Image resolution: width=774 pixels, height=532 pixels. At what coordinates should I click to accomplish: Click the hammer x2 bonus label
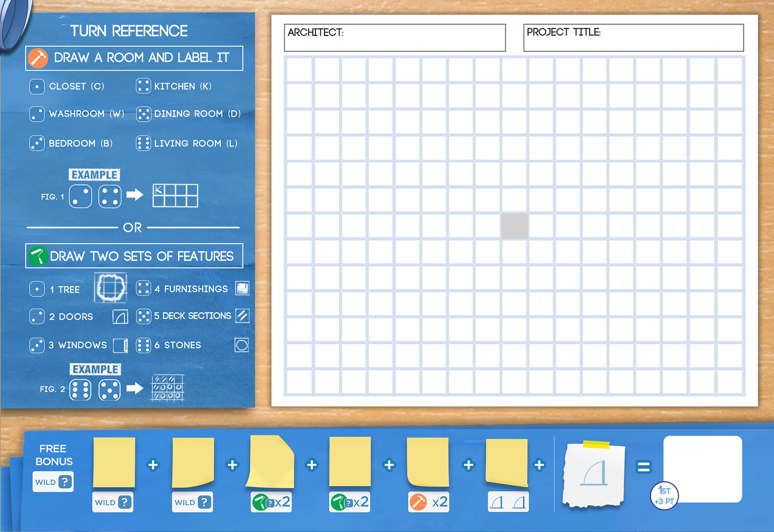[428, 502]
